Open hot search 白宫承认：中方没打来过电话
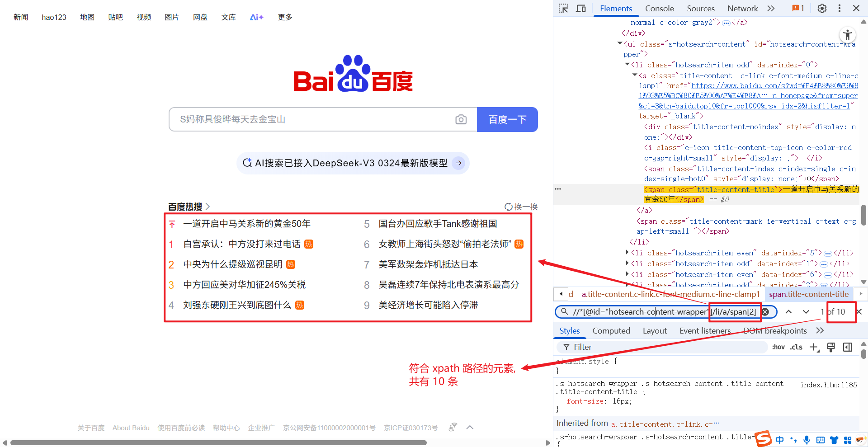This screenshot has height=447, width=868. pyautogui.click(x=242, y=244)
